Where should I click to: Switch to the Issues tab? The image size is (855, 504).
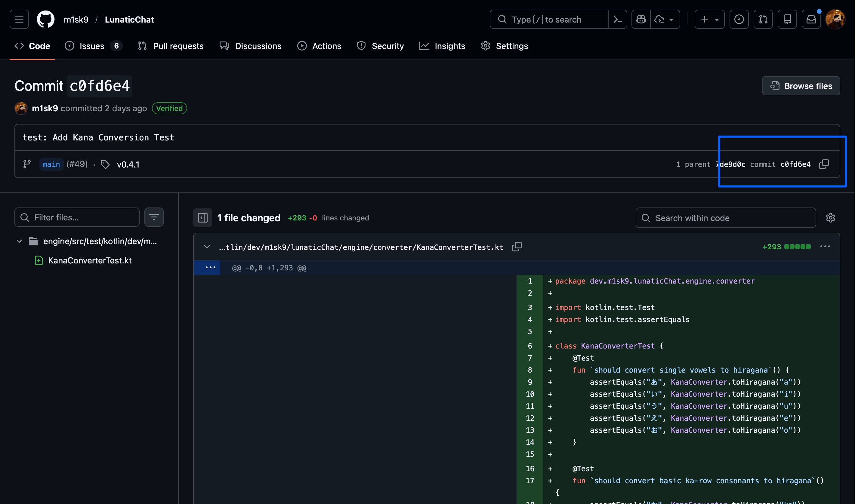pos(92,46)
